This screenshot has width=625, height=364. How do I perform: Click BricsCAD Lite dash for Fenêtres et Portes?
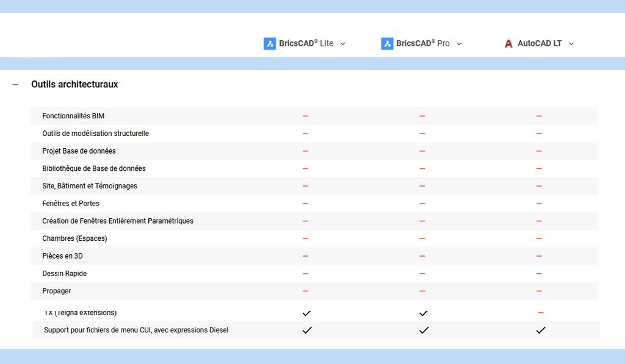(x=305, y=204)
